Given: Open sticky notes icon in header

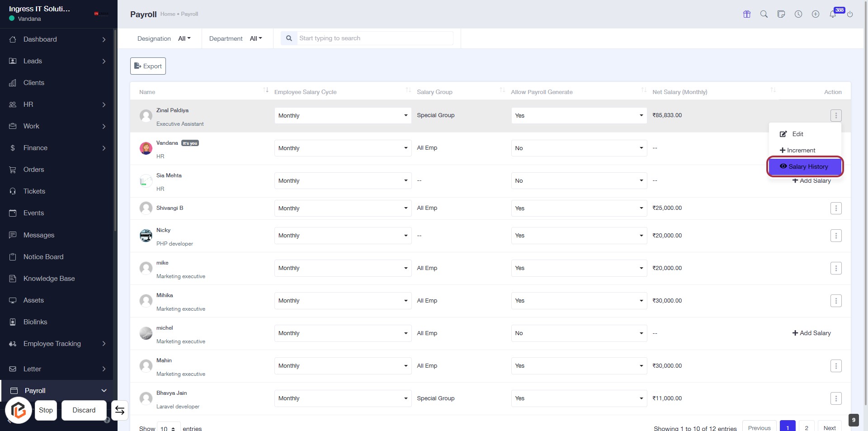Looking at the screenshot, I should click(781, 14).
